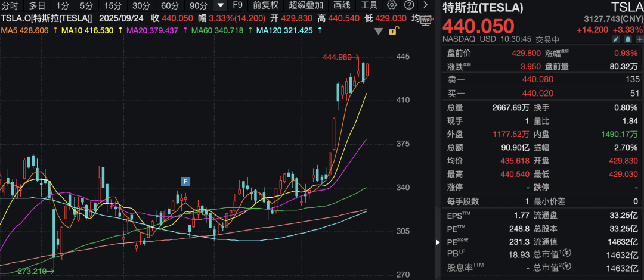Click TSLA.O[特斯拉(TESLA)] chart title
The image size is (644, 280).
tap(47, 18)
